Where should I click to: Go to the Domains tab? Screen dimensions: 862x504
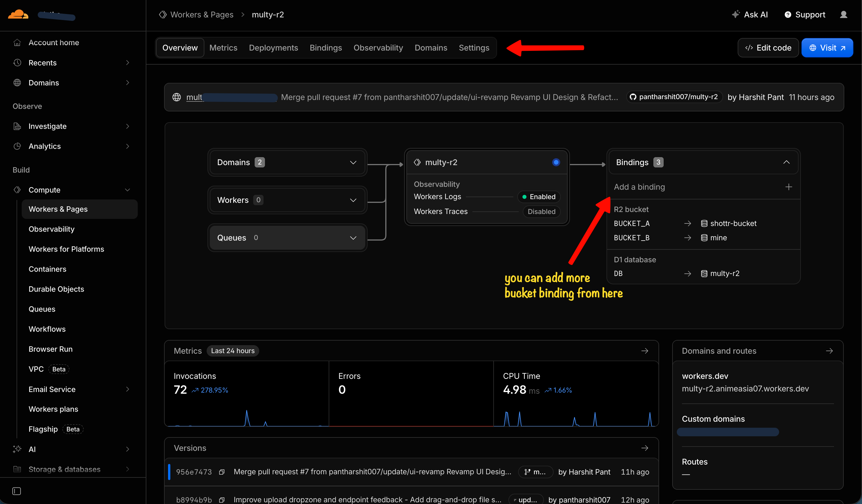point(431,48)
